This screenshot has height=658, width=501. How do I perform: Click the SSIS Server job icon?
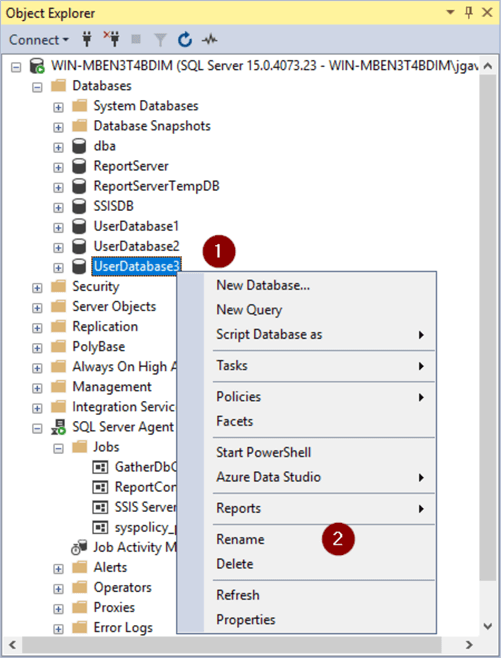(100, 507)
